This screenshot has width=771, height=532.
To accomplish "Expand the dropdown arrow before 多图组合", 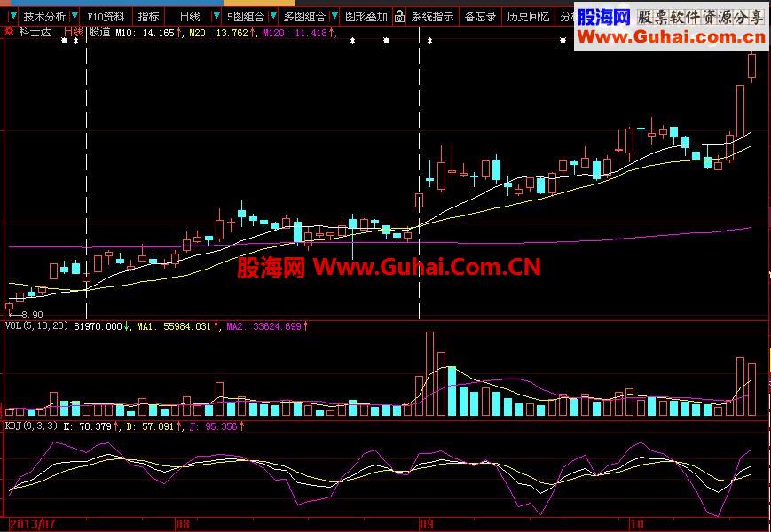I will coord(274,16).
